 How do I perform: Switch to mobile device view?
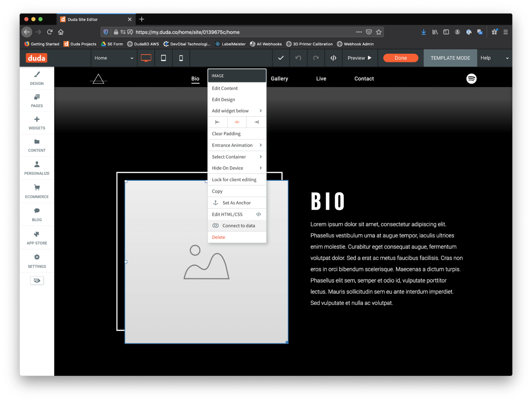coord(181,58)
